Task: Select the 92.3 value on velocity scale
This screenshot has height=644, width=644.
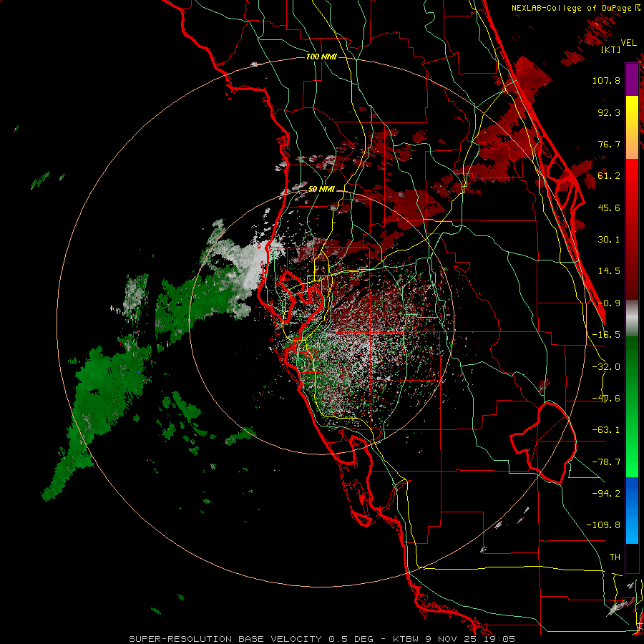Action: 609,112
